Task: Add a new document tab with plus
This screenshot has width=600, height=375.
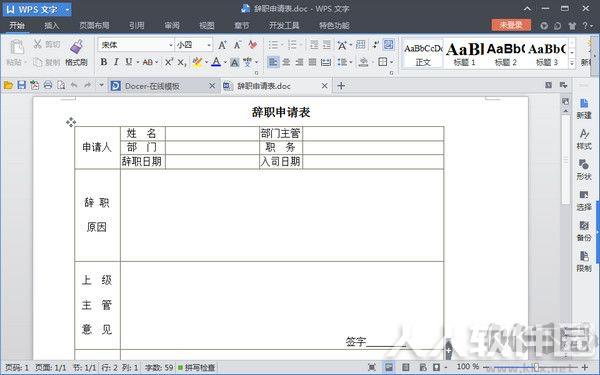Action: (x=341, y=86)
